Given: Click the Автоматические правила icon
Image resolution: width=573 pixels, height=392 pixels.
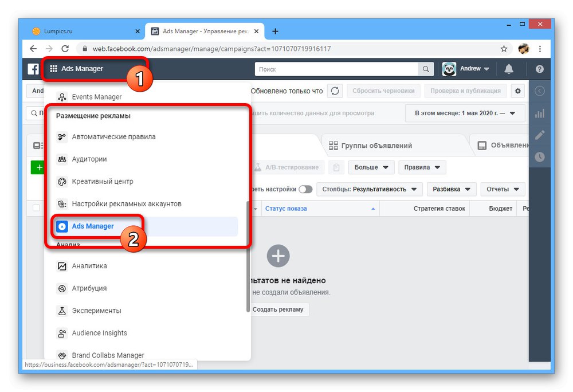Looking at the screenshot, I should coord(62,136).
